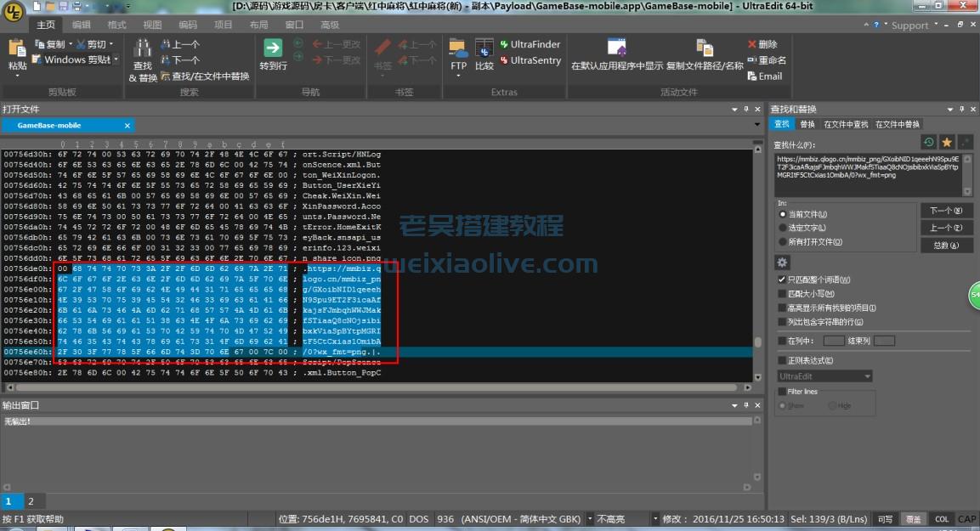
Task: Switch to the 替换 tab
Action: [x=808, y=123]
